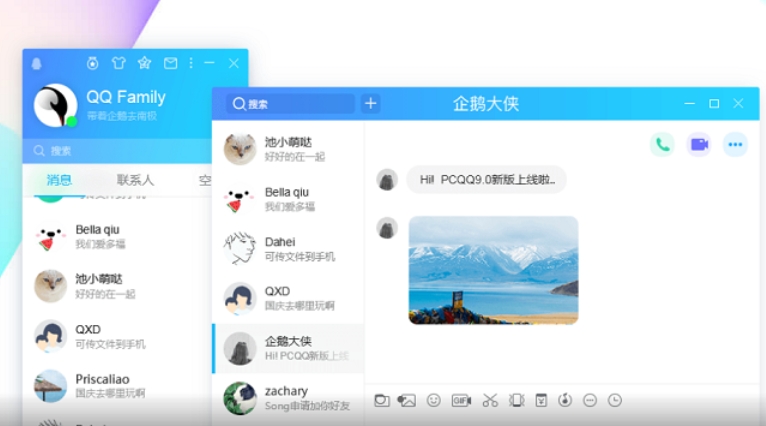Open the skin T-shirt icon
Screen dimensions: 766x426
(x=118, y=63)
